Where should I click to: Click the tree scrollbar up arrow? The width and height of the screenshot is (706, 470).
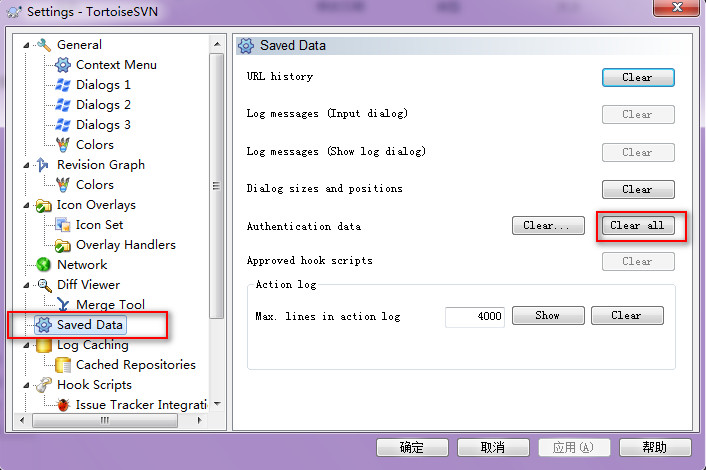click(x=217, y=44)
